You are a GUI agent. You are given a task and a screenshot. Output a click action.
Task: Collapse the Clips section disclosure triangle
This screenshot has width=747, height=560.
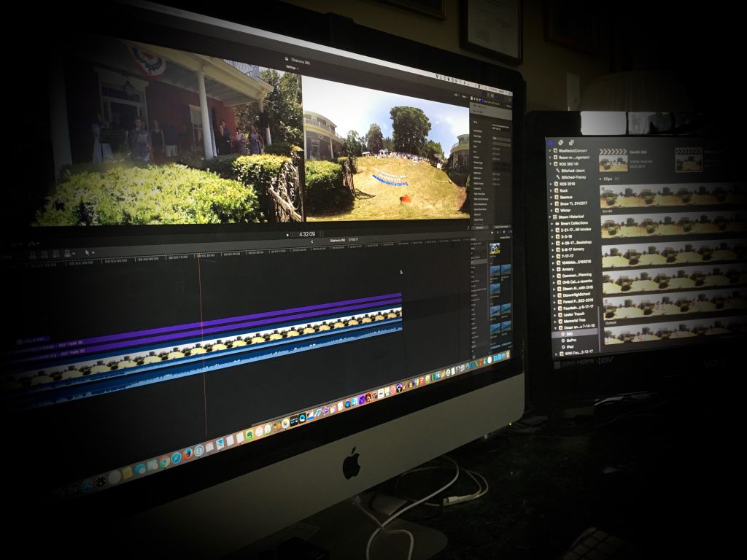600,179
